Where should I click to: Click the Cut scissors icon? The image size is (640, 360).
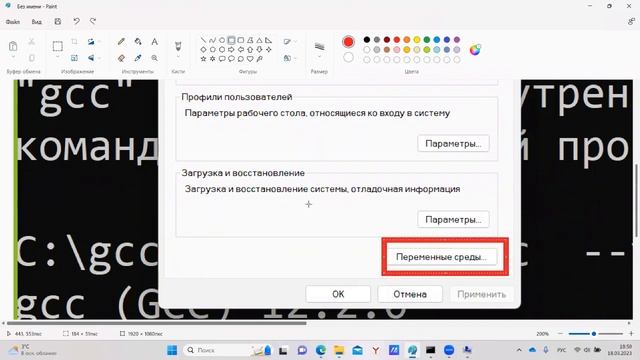pos(31,42)
